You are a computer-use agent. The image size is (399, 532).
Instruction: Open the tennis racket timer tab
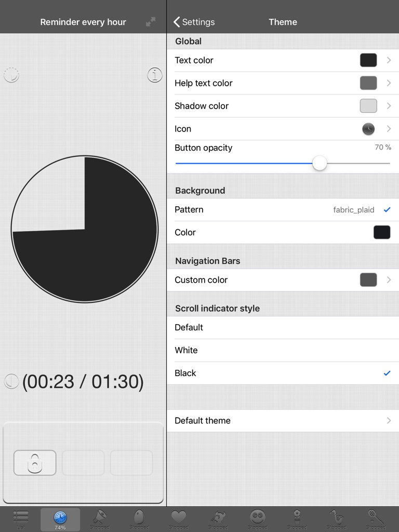point(376,520)
